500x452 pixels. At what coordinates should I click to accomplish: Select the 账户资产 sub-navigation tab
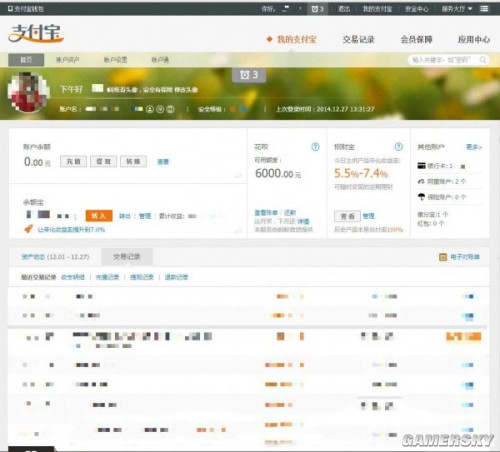(67, 60)
